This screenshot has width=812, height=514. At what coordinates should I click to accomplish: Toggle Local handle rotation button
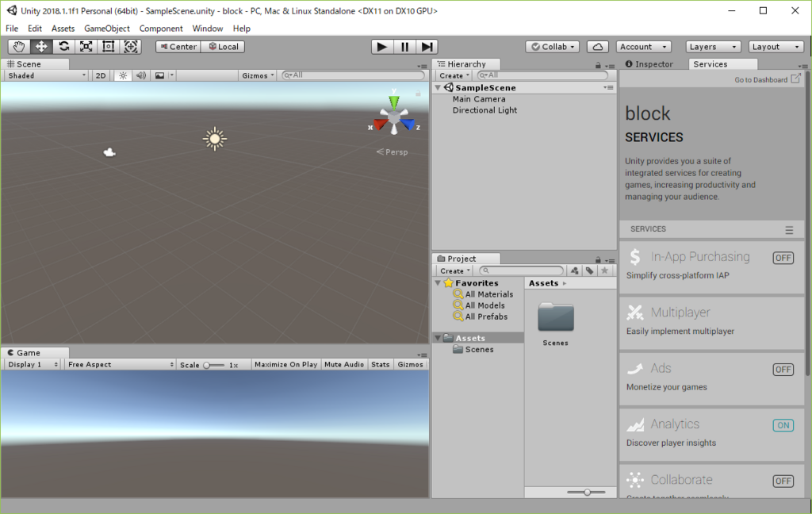223,47
